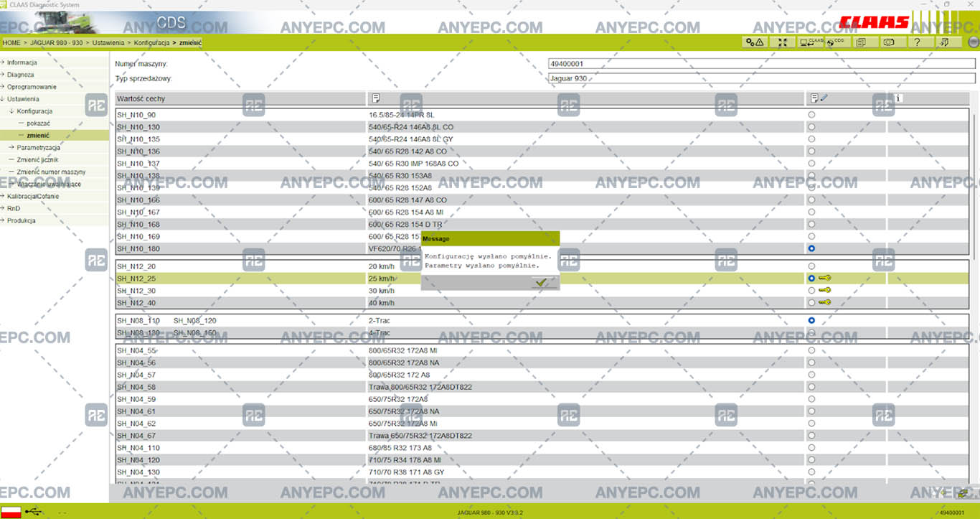Go to Konfiguracja in breadcrumb
This screenshot has height=519, width=980.
coord(151,42)
